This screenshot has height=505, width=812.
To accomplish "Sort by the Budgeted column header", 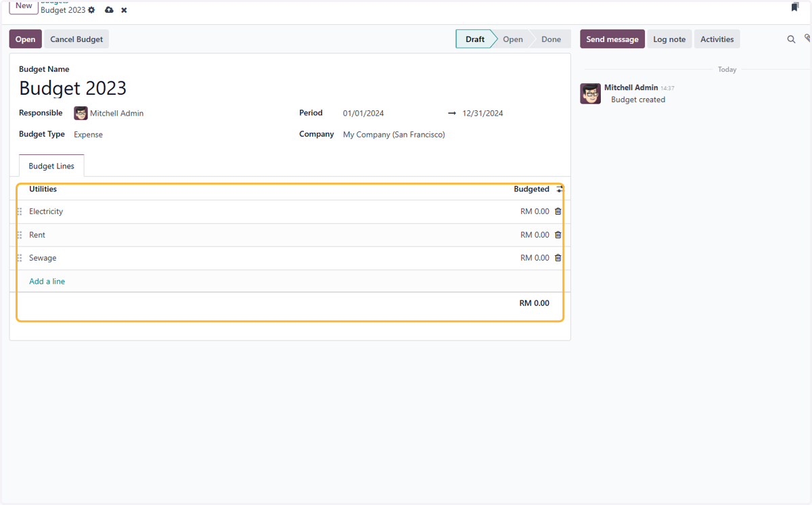I will pos(531,190).
